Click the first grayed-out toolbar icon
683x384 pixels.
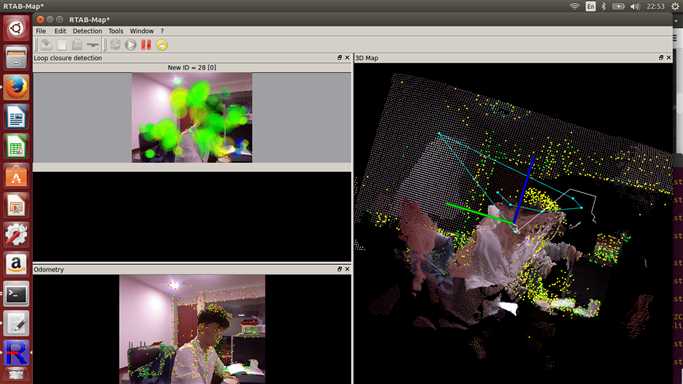point(46,44)
